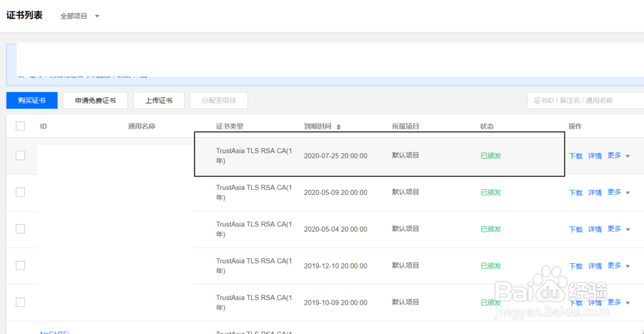The height and width of the screenshot is (334, 644).
Task: Click 下载 for certificate expiring 2020-05-04
Action: [x=576, y=229]
